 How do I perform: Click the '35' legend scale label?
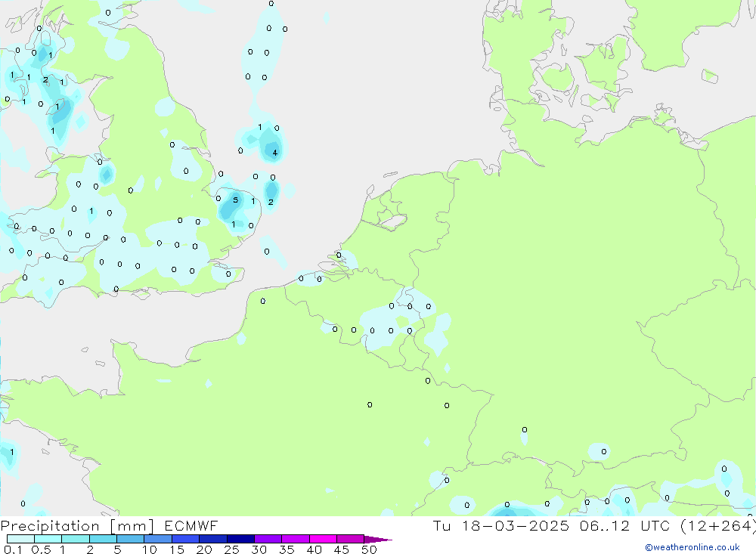pyautogui.click(x=287, y=549)
